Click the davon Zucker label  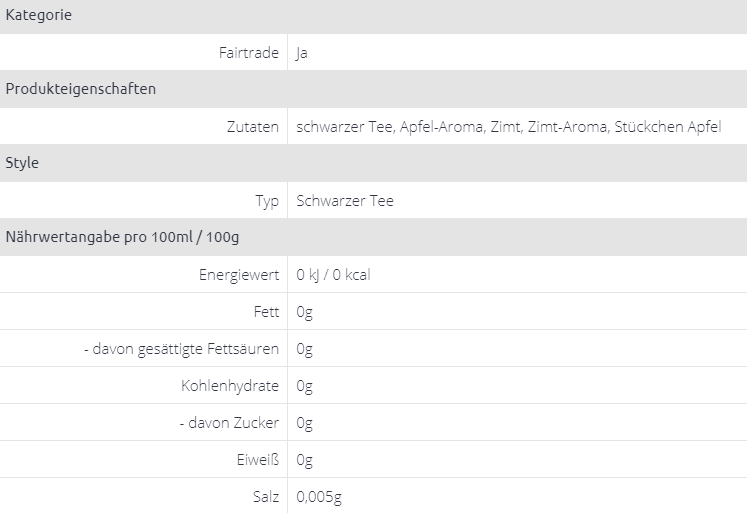234,423
